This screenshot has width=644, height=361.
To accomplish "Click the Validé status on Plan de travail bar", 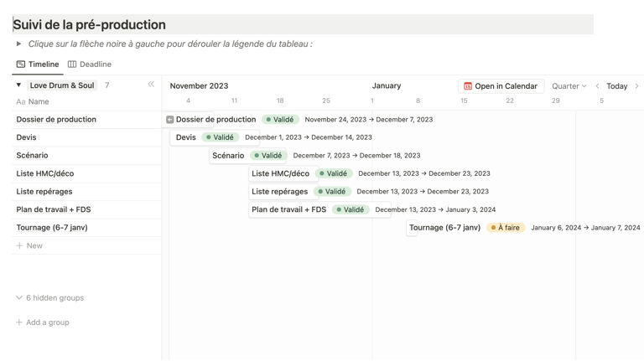I will (351, 209).
